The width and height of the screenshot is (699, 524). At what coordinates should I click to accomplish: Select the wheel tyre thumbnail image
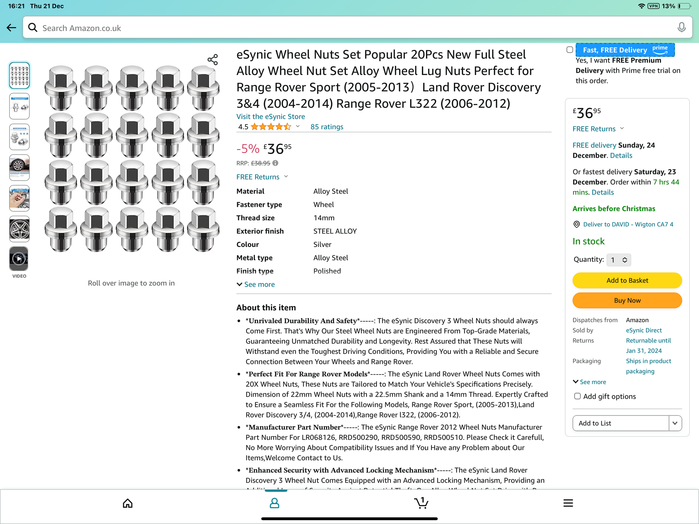(x=19, y=167)
